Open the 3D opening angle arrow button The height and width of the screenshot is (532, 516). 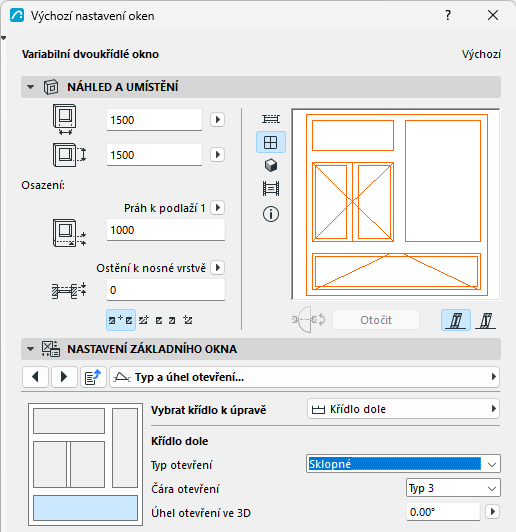pyautogui.click(x=492, y=512)
